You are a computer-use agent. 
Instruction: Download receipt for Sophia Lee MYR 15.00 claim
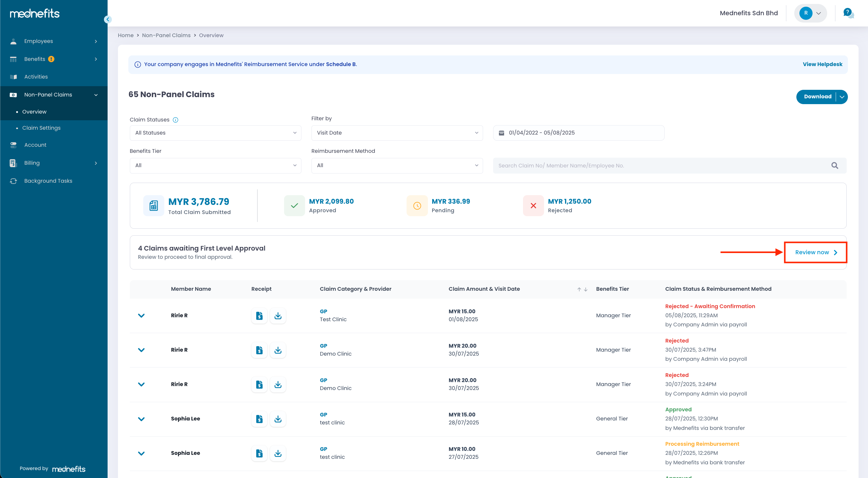click(278, 419)
